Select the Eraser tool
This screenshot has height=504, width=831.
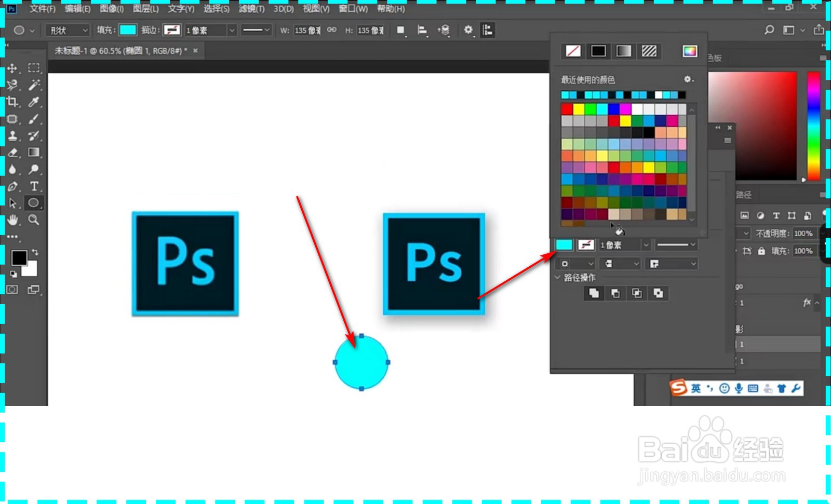(x=12, y=153)
